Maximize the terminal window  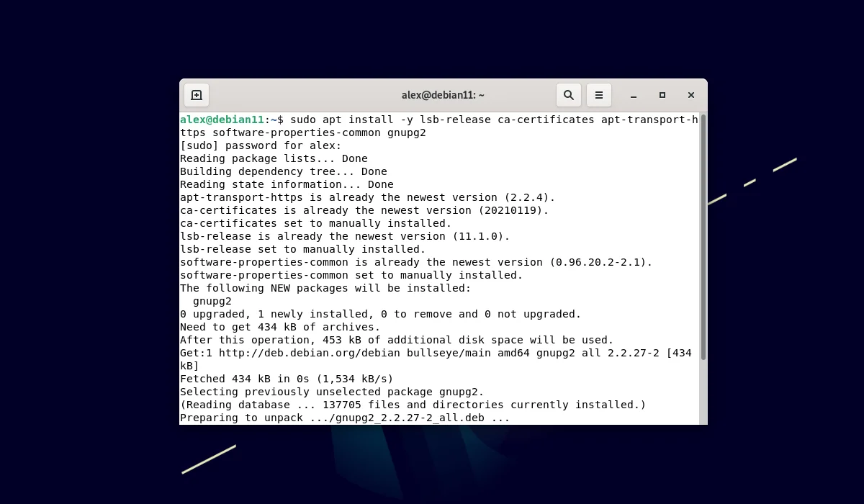pyautogui.click(x=662, y=94)
